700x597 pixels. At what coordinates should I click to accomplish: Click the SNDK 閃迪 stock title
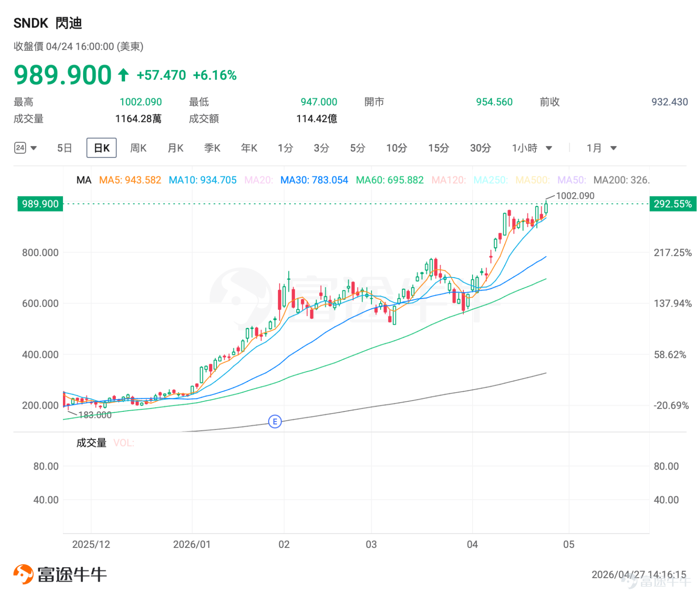coord(48,23)
